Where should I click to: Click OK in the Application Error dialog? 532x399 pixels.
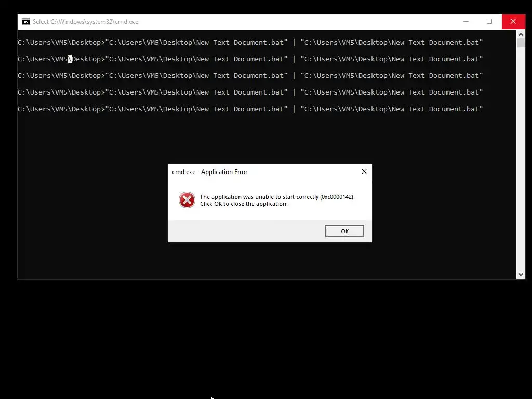[344, 231]
